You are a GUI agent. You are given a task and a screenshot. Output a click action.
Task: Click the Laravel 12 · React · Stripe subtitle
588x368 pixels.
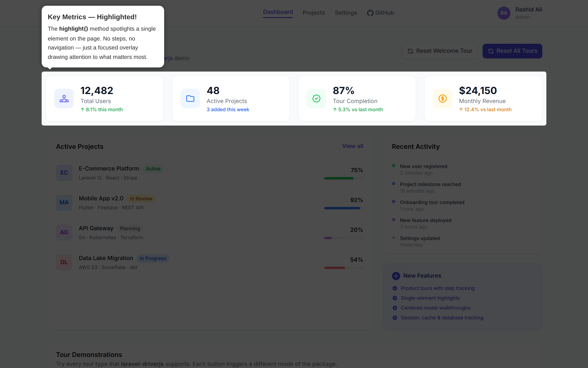[x=108, y=178]
